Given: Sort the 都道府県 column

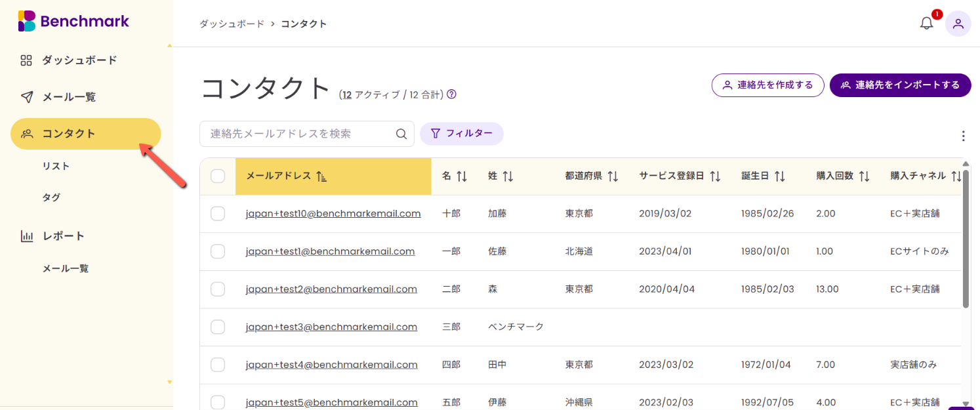Looking at the screenshot, I should (x=613, y=176).
